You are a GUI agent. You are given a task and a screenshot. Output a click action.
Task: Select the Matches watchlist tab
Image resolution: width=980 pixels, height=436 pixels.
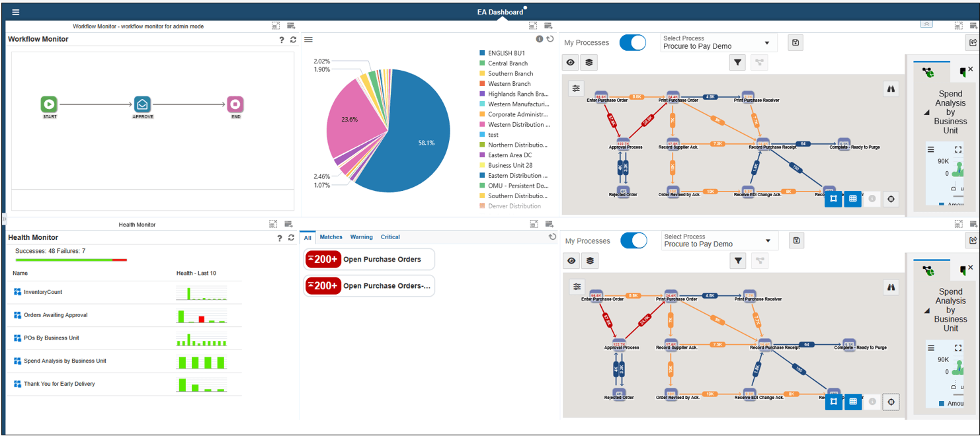click(x=331, y=237)
